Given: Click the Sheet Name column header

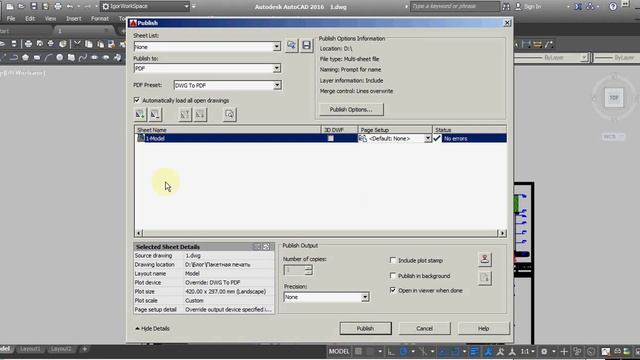Looking at the screenshot, I should point(228,130).
